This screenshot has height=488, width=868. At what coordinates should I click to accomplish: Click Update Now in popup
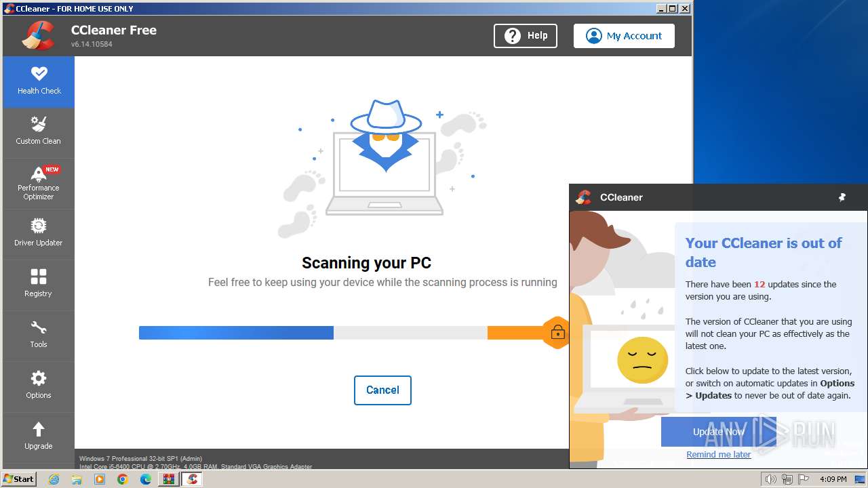pyautogui.click(x=719, y=432)
